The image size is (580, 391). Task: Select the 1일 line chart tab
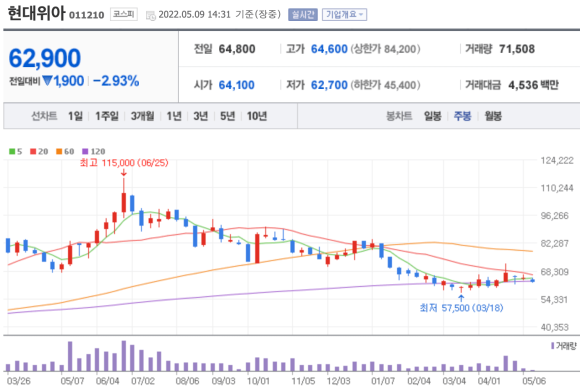tap(75, 116)
